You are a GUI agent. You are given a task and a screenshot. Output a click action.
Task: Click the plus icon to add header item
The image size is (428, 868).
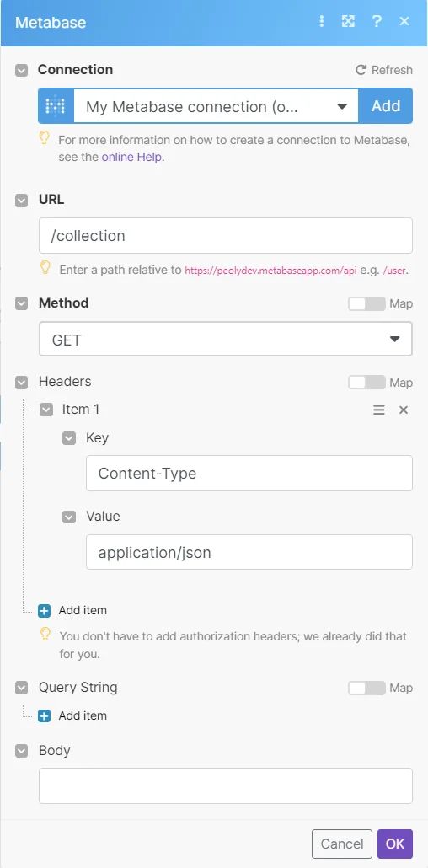(x=45, y=611)
